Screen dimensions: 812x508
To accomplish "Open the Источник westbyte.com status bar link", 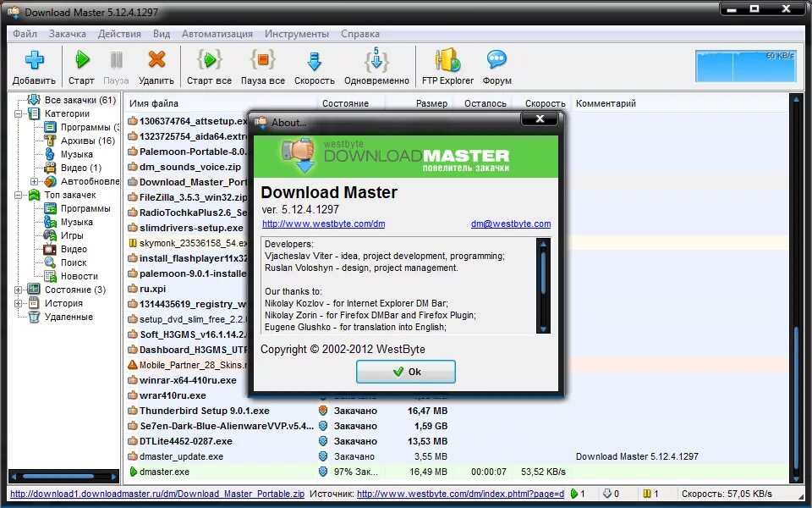I will (460, 494).
